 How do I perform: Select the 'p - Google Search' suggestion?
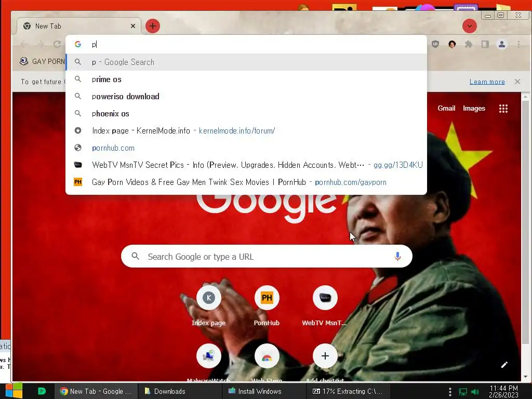pos(246,62)
